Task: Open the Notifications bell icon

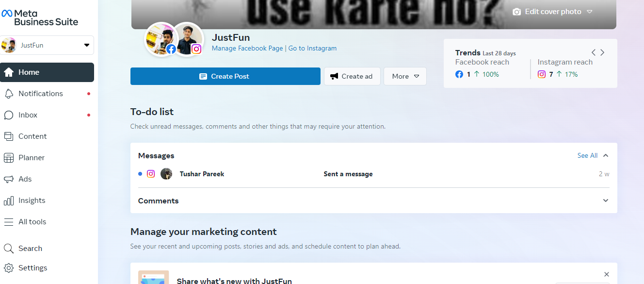Action: click(x=9, y=94)
